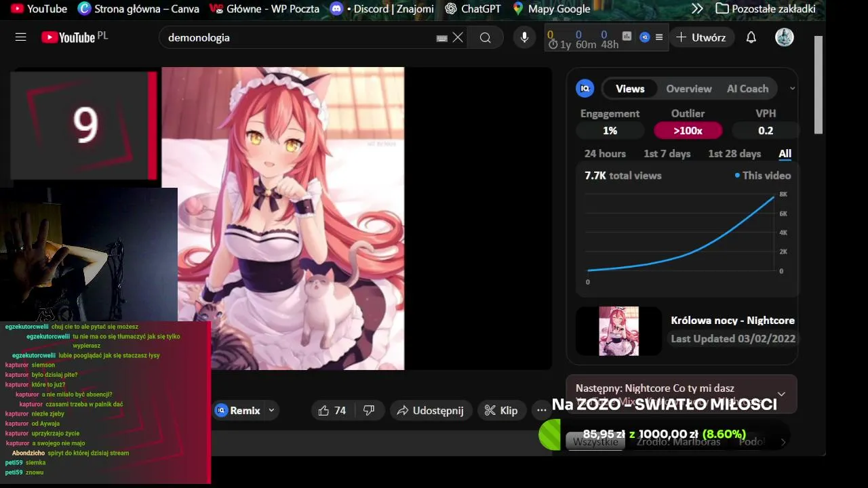This screenshot has height=488, width=868.
Task: Click the video player image
Action: (283, 218)
